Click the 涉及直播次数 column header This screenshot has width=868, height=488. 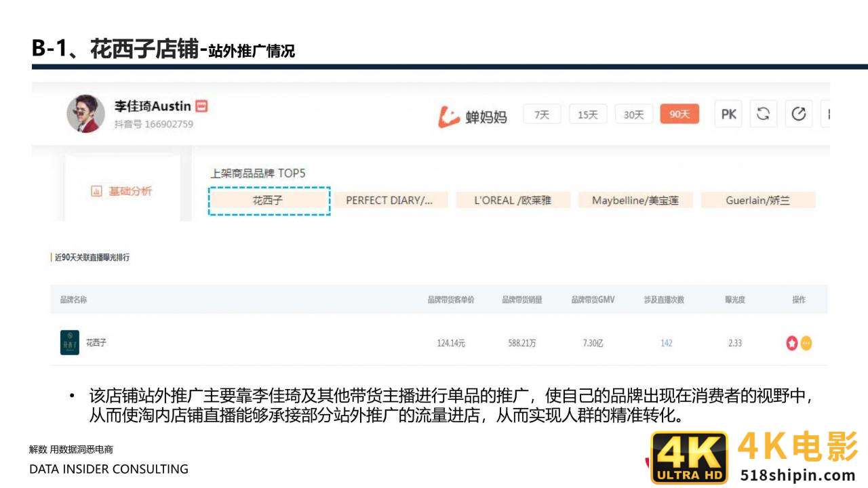click(x=664, y=300)
